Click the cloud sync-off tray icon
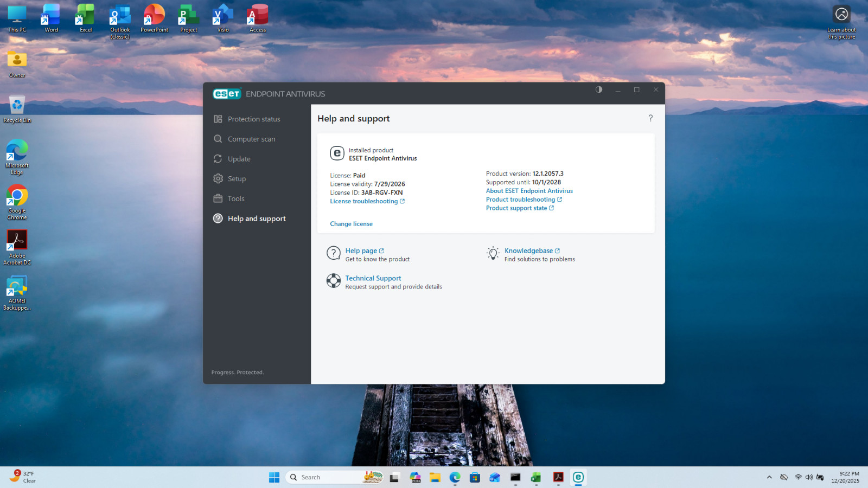 (x=784, y=477)
